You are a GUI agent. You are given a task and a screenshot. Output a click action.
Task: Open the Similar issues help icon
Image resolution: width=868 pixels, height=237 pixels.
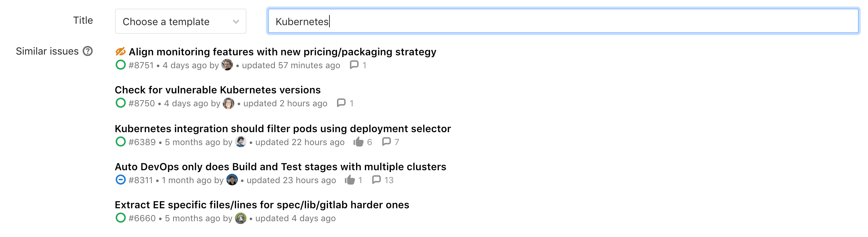87,51
